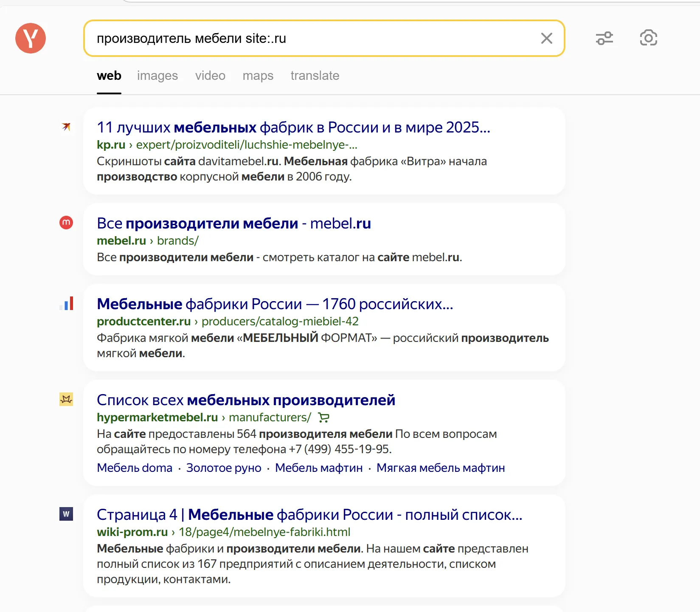Switch to the video tab
700x612 pixels.
click(x=210, y=76)
